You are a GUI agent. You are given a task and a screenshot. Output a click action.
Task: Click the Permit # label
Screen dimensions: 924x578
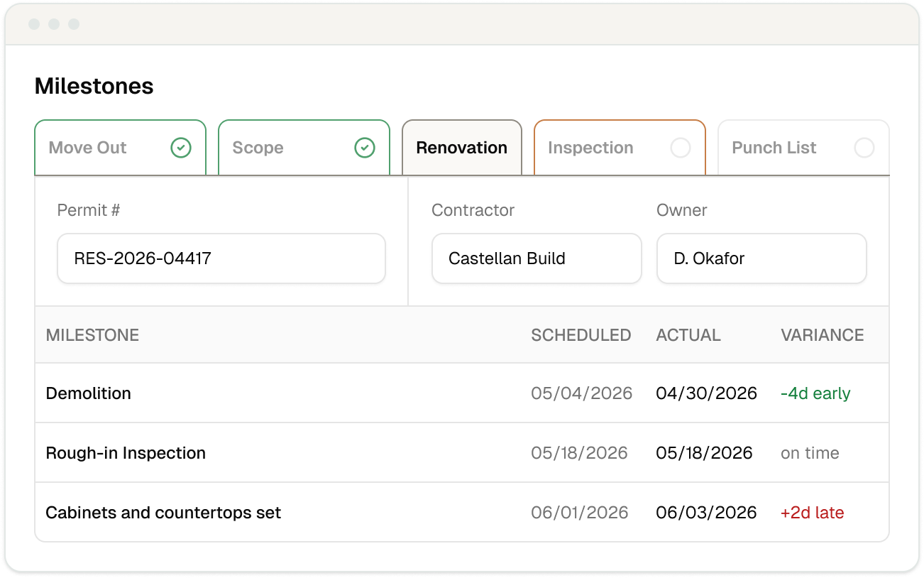click(x=89, y=210)
